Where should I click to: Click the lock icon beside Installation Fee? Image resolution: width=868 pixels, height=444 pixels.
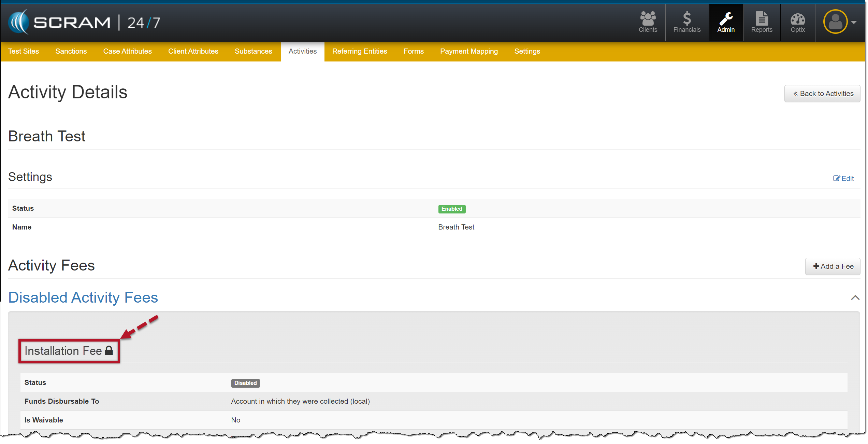point(109,350)
